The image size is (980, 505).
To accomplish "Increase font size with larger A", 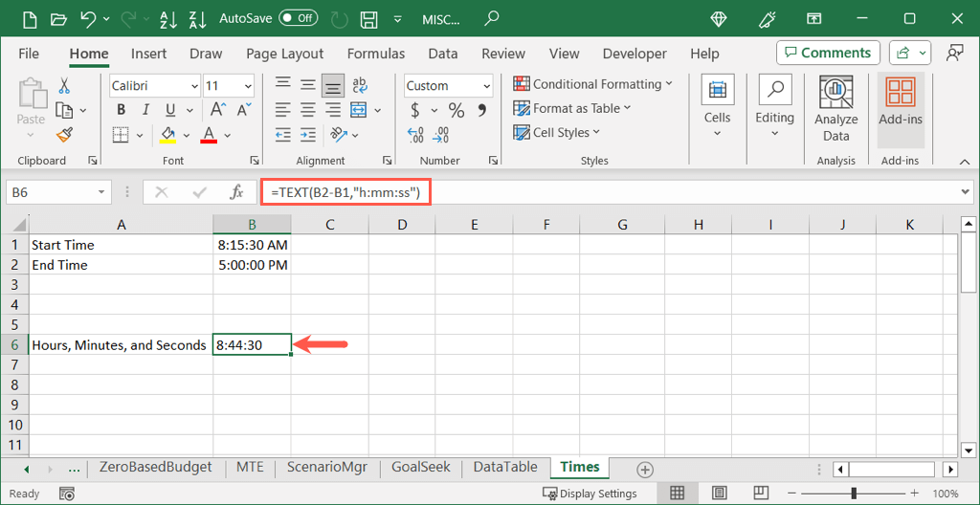I will click(217, 111).
